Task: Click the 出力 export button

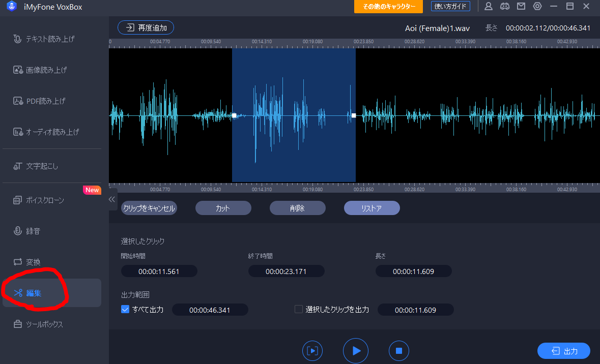Action: coord(564,351)
